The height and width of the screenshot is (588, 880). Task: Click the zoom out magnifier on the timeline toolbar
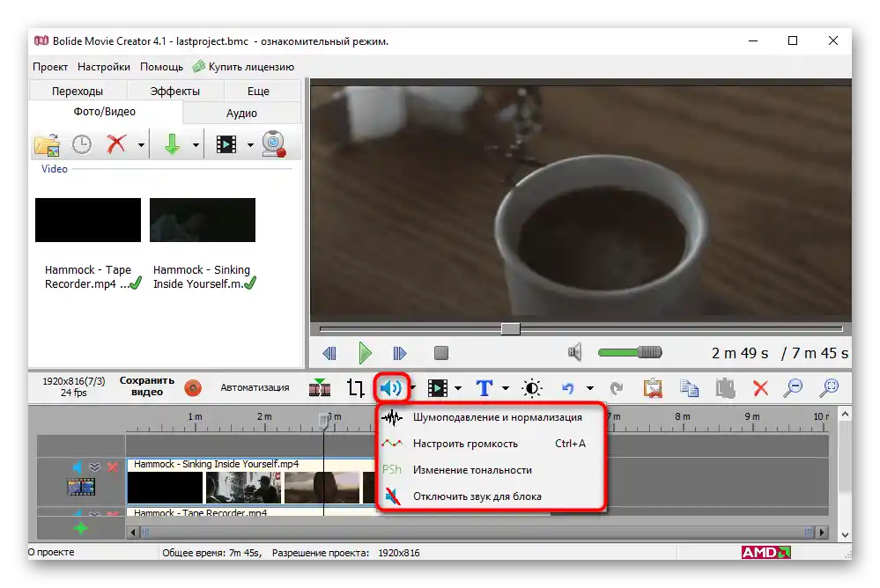coord(793,387)
